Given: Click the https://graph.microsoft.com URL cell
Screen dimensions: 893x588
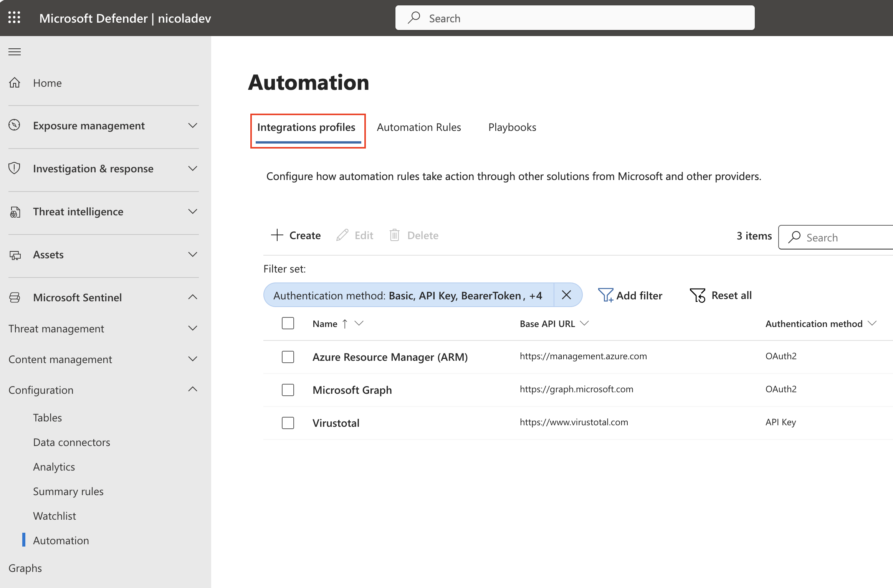Looking at the screenshot, I should point(576,389).
